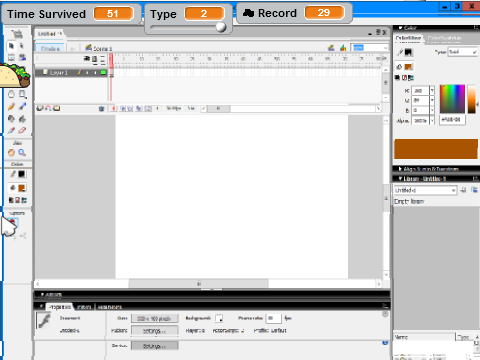Expand the Align & Info & Transform panel
The image size is (480, 360).
(x=436, y=169)
